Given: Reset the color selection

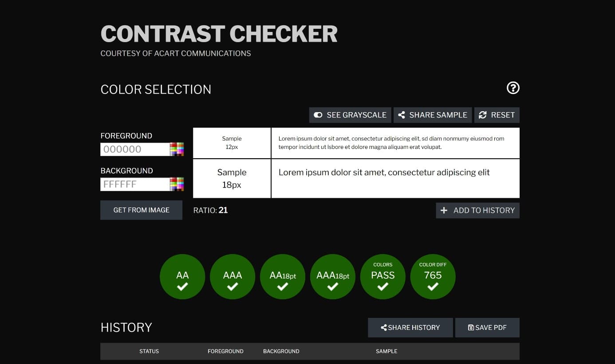Looking at the screenshot, I should pyautogui.click(x=497, y=115).
